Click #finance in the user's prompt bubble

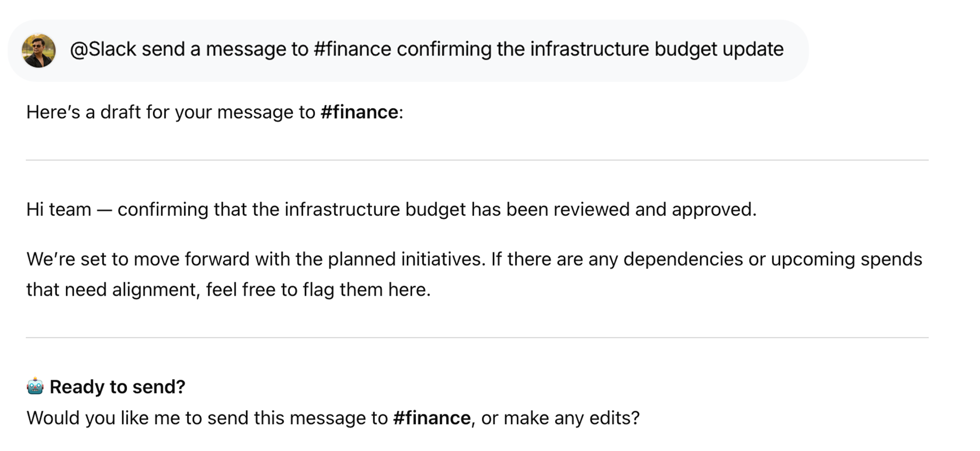[352, 49]
